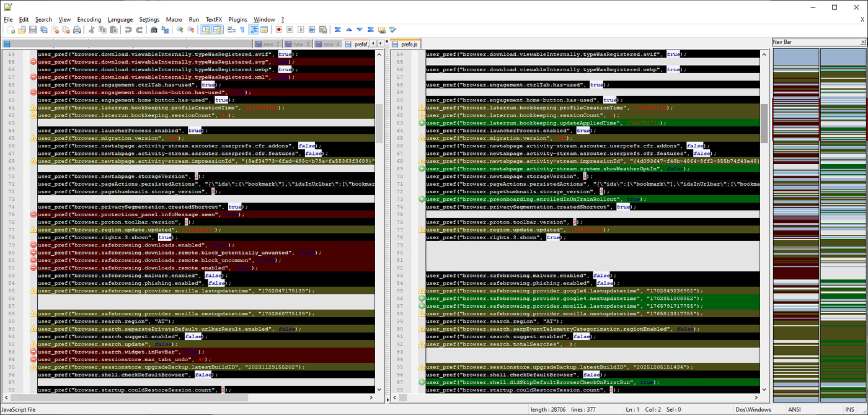868x415 pixels.
Task: Go to next difference arrow icon
Action: coord(360,30)
